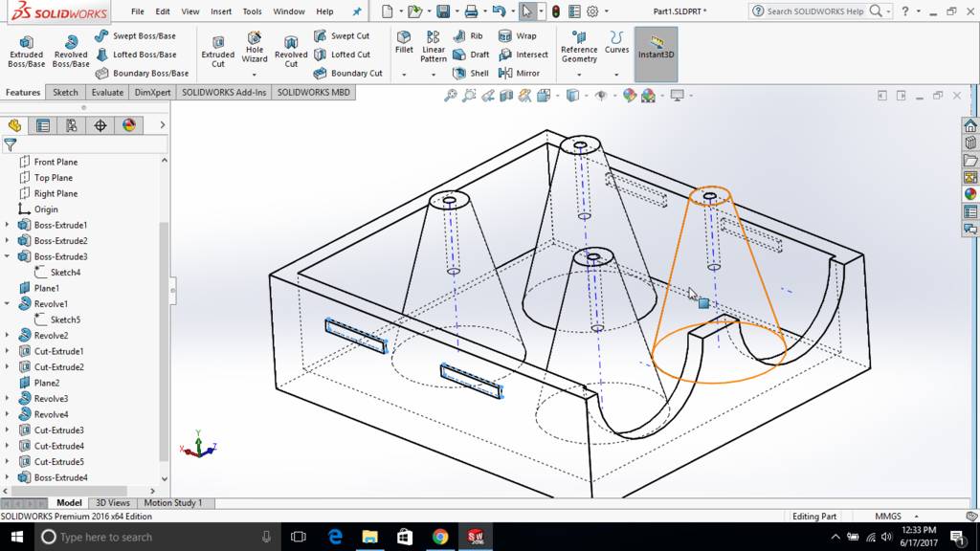This screenshot has height=551, width=980.
Task: Collapse the Boss-Extrude3 feature
Action: [7, 256]
